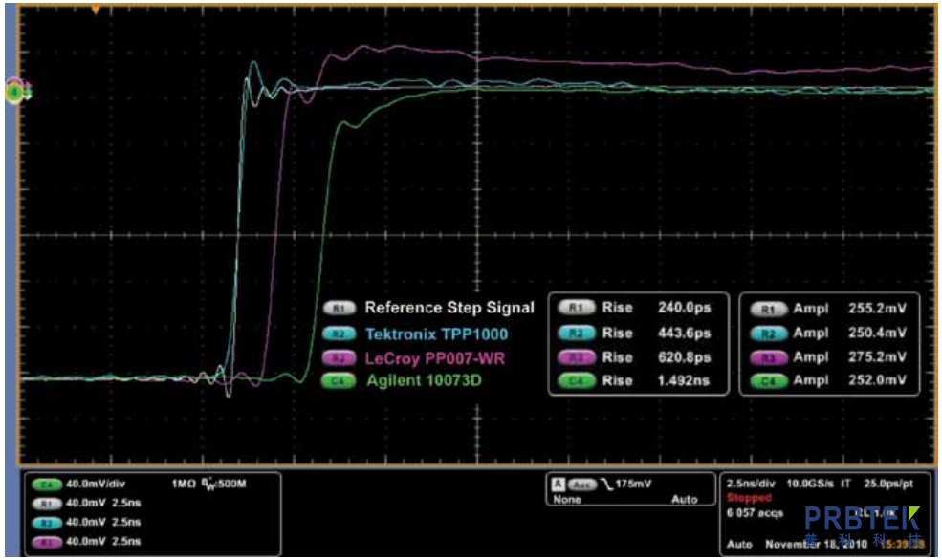Click the 2.5ns/div horizontal scale readout
Image resolution: width=942 pixels, height=560 pixels.
tap(751, 484)
